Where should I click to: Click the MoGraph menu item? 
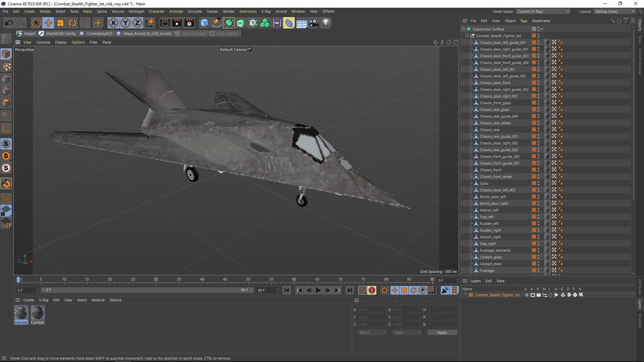tap(136, 11)
